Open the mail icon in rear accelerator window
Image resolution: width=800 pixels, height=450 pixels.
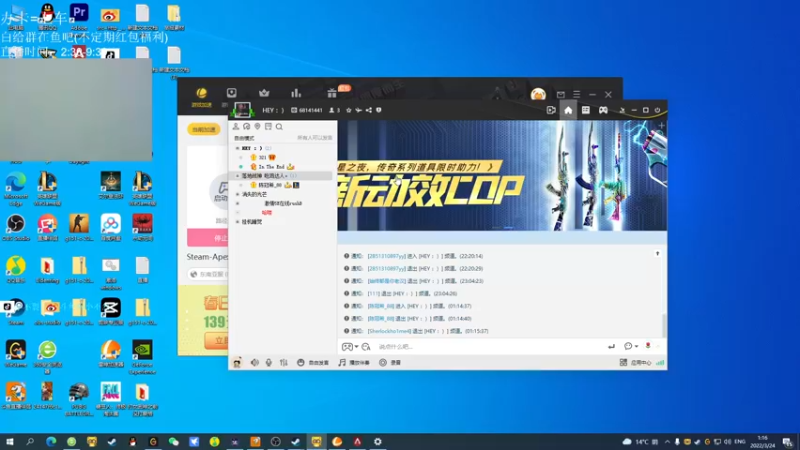561,94
